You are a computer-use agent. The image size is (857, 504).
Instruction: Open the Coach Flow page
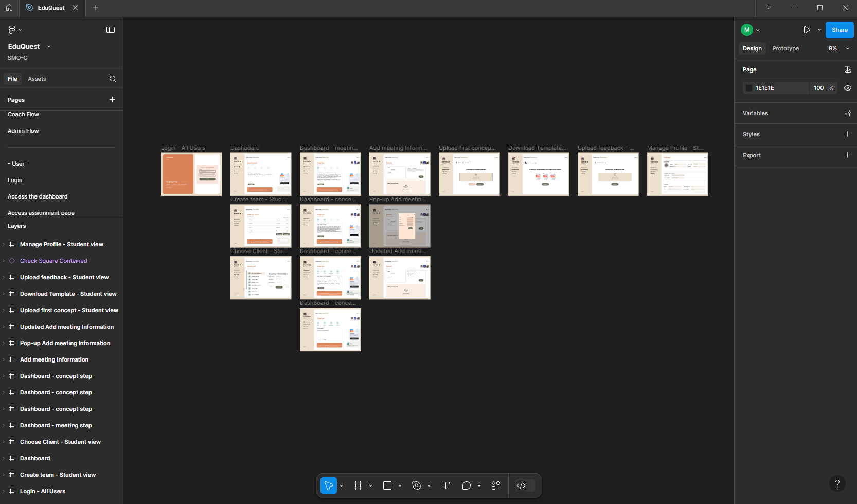pos(23,114)
